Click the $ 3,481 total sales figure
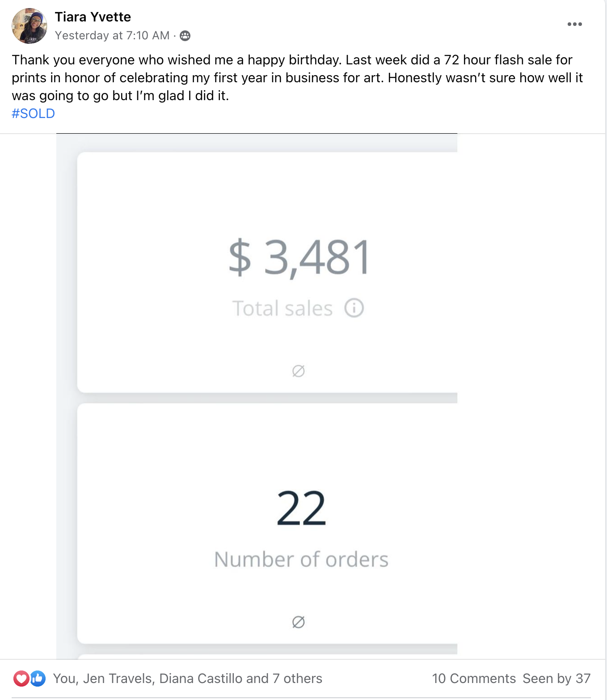The image size is (607, 700). (x=299, y=257)
